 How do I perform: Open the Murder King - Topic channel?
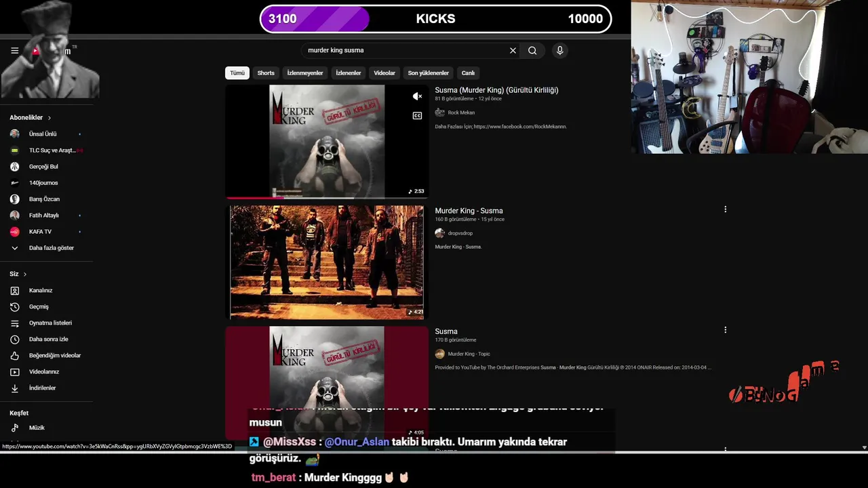coord(469,354)
